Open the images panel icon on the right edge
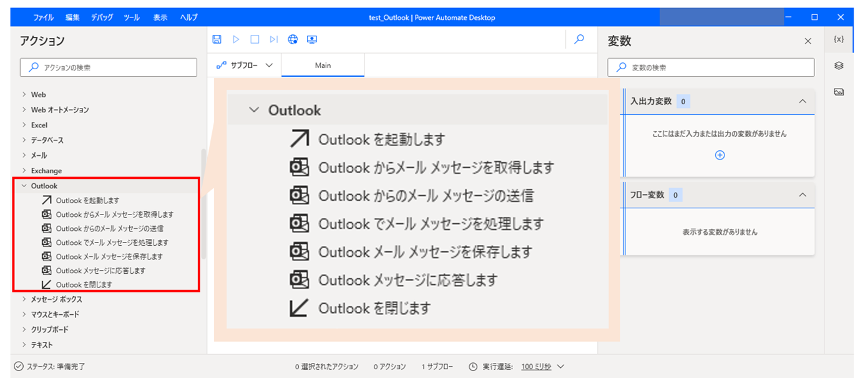The image size is (868, 391). [x=839, y=92]
